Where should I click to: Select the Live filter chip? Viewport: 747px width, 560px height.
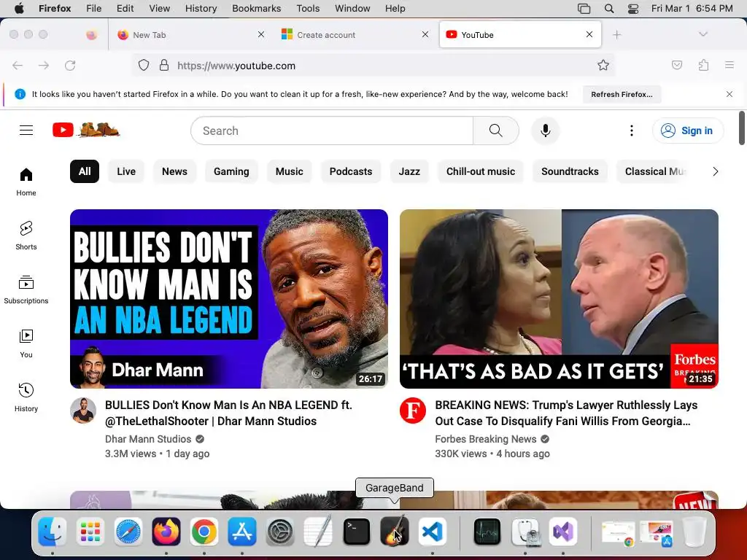point(126,171)
